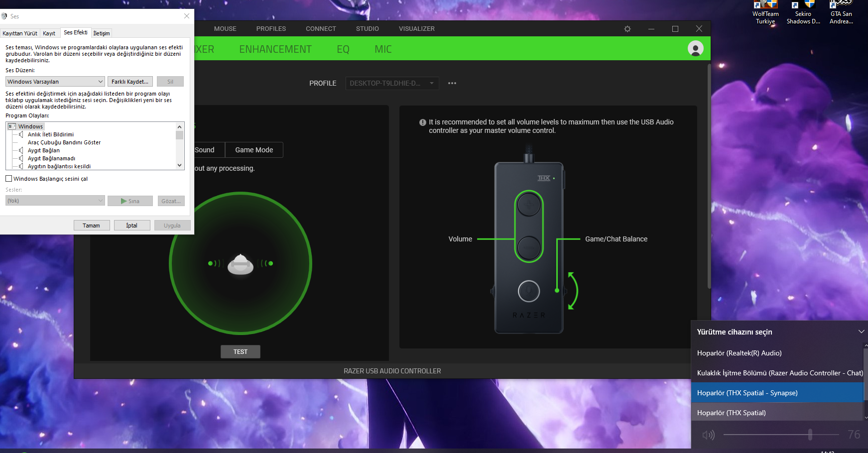Open the Ses Düzeni Windows Varsayılan dropdown
Image resolution: width=868 pixels, height=453 pixels.
point(55,82)
